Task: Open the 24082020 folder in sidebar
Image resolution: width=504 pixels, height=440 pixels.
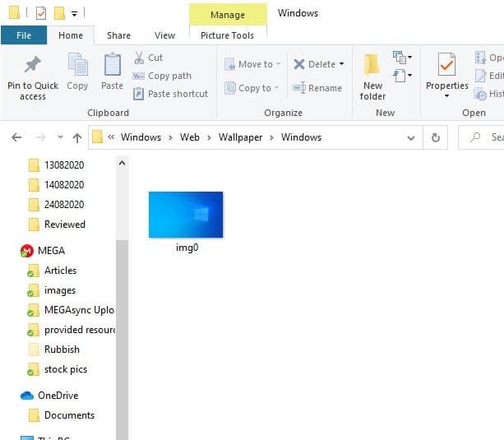Action: coord(57,205)
